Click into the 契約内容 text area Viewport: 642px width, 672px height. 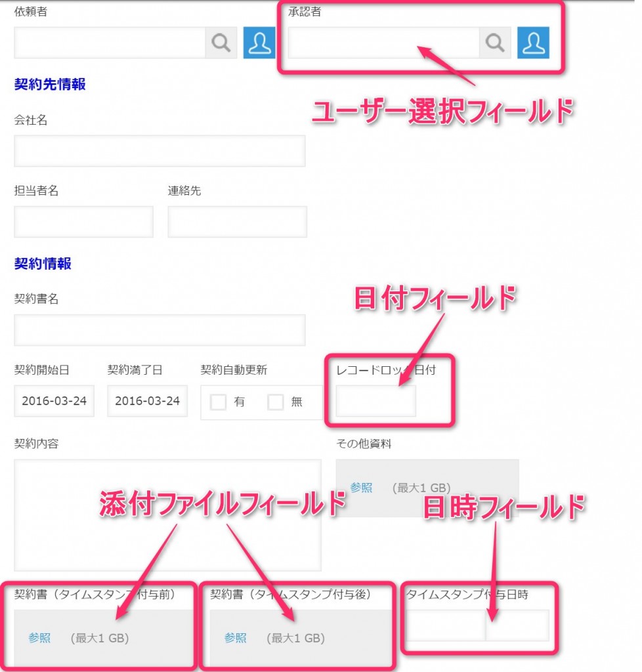pos(167,515)
